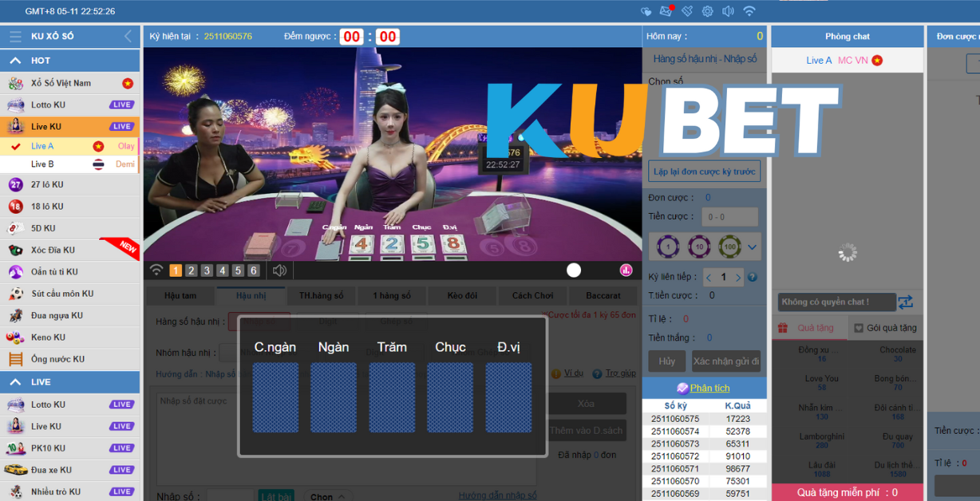Image resolution: width=980 pixels, height=501 pixels.
Task: Click Lặp lại đơn cược kỳ trước button
Action: coord(705,172)
